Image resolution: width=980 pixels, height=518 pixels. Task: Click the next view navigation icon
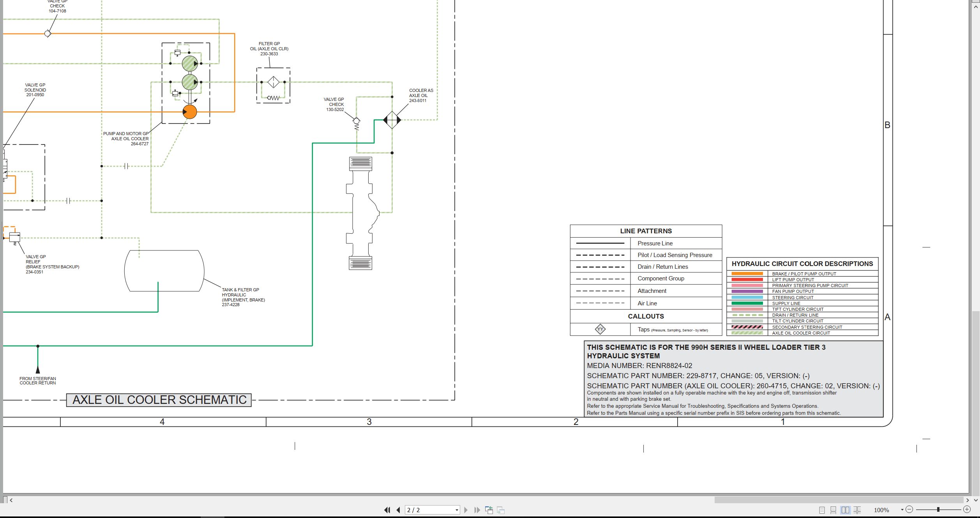501,510
